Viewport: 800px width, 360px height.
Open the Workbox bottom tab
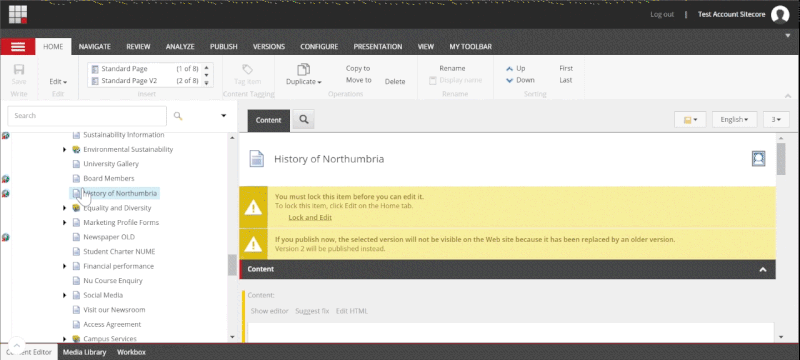(131, 352)
